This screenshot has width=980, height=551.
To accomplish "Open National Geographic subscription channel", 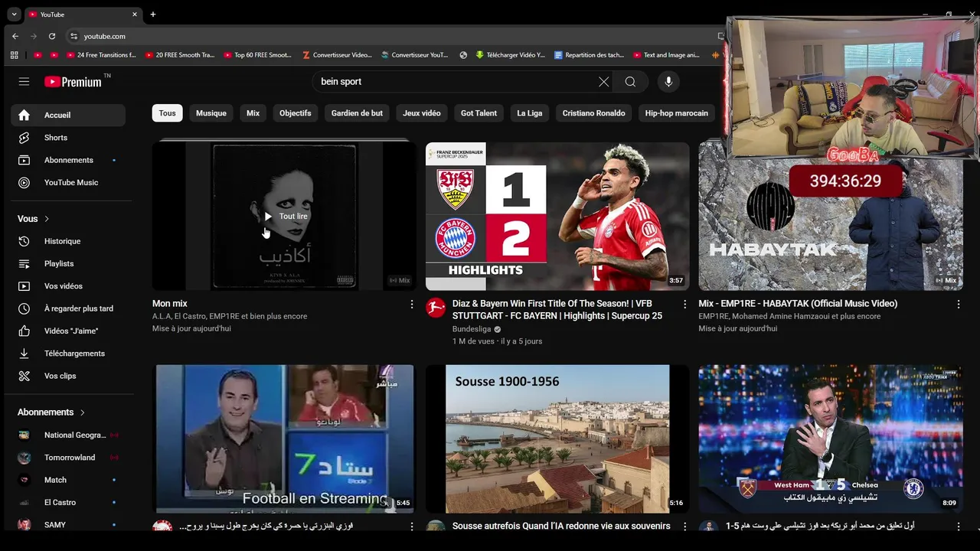I will [x=68, y=435].
